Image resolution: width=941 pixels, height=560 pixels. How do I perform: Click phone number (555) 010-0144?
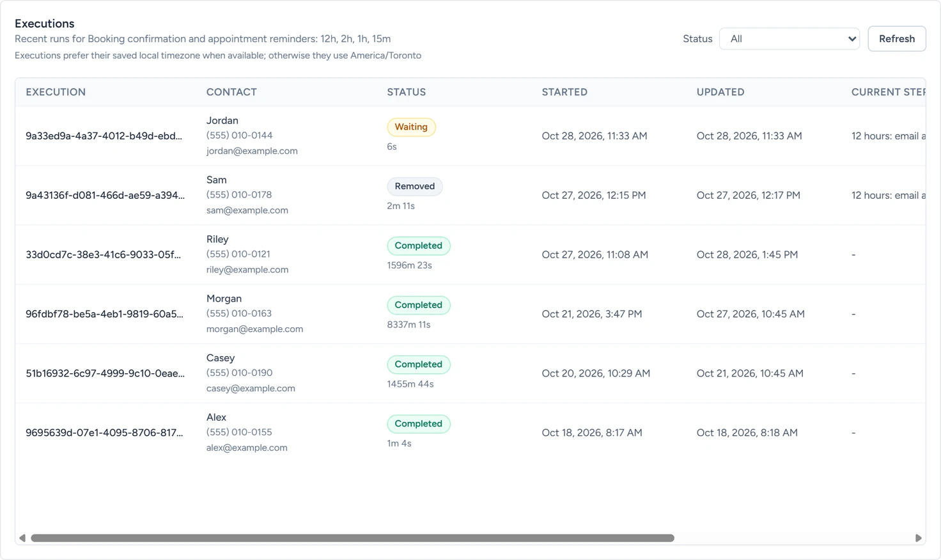point(240,136)
